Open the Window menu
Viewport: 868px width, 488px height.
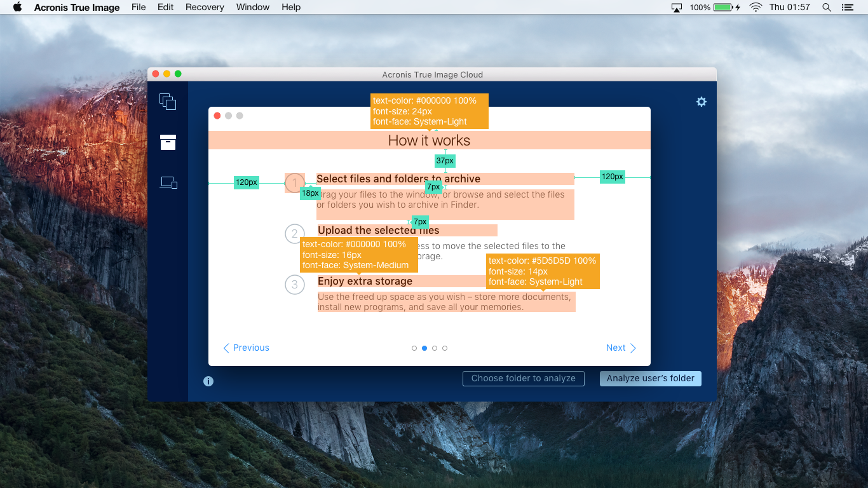(253, 7)
